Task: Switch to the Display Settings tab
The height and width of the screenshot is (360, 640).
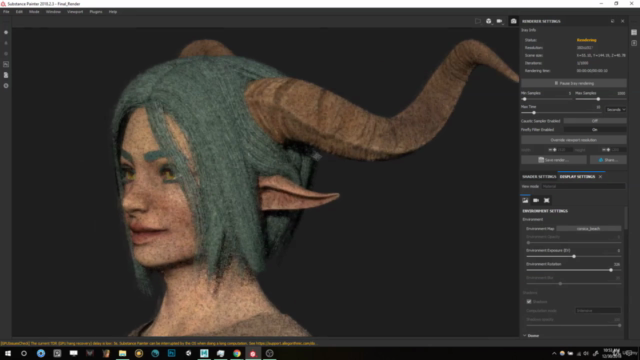Action: (577, 177)
